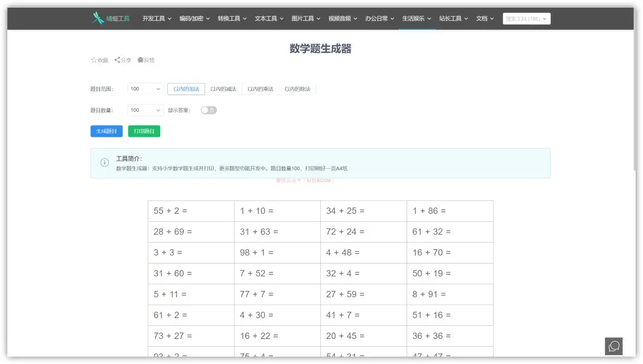The width and height of the screenshot is (643, 364).
Task: Click the cell '4 + 30 ='
Action: 277,315
